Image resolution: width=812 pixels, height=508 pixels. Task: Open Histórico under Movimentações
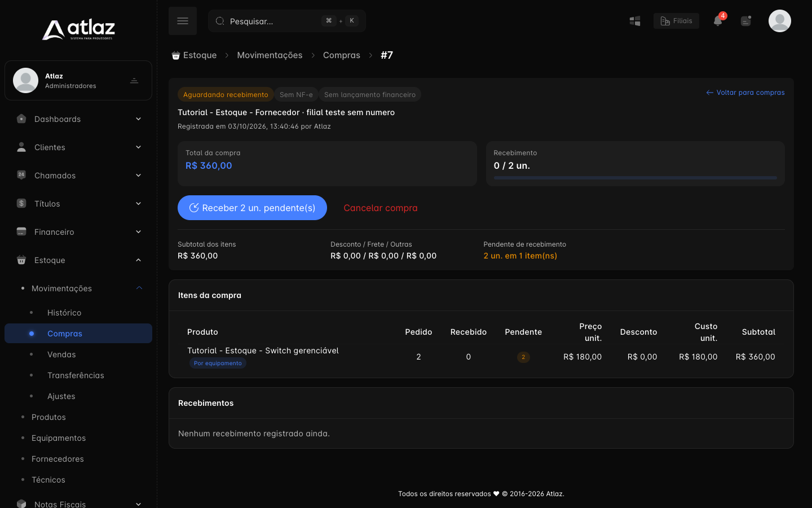[x=64, y=313]
